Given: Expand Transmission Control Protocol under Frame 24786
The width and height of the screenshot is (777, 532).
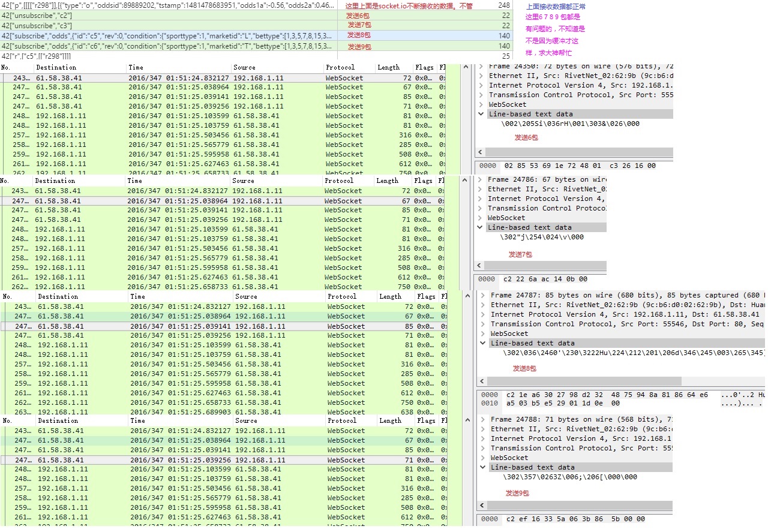Looking at the screenshot, I should [x=479, y=208].
